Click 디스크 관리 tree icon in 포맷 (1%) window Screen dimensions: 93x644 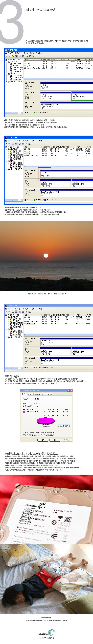pyautogui.click(x=11, y=167)
